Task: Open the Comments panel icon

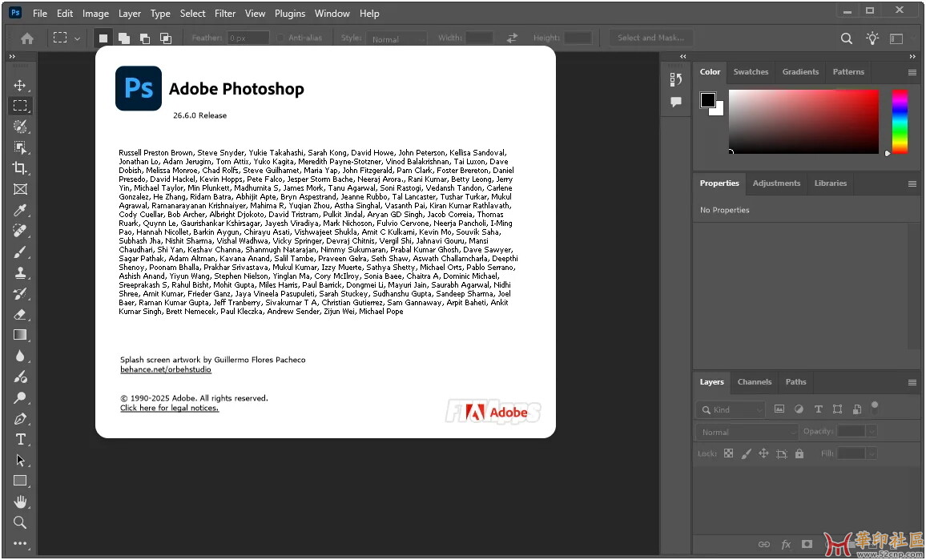Action: [x=676, y=103]
